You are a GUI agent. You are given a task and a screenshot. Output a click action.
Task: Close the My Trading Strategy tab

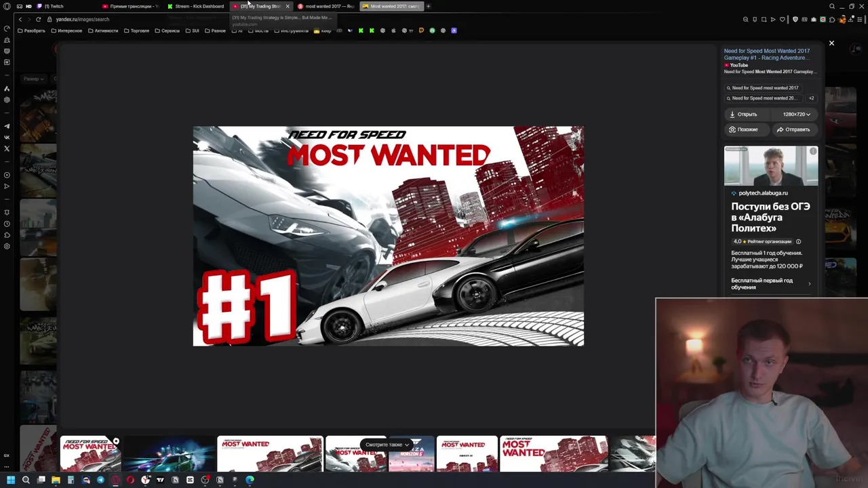[288, 6]
